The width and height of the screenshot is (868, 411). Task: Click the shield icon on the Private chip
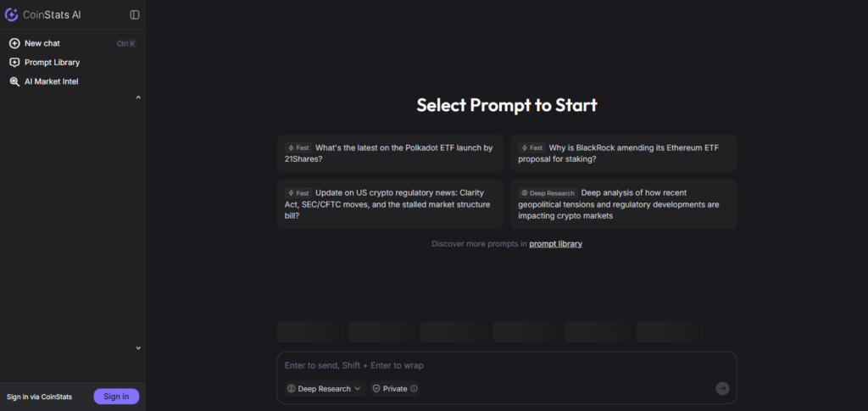[x=376, y=389]
